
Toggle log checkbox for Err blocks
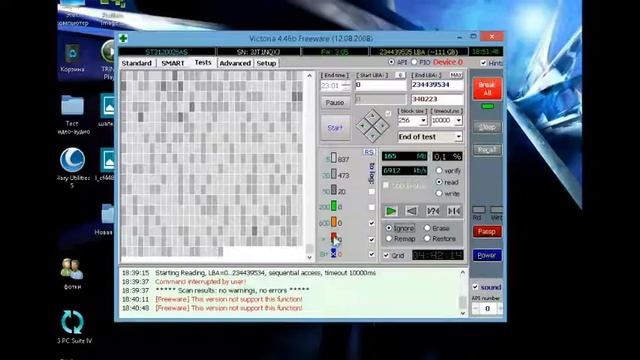click(371, 254)
